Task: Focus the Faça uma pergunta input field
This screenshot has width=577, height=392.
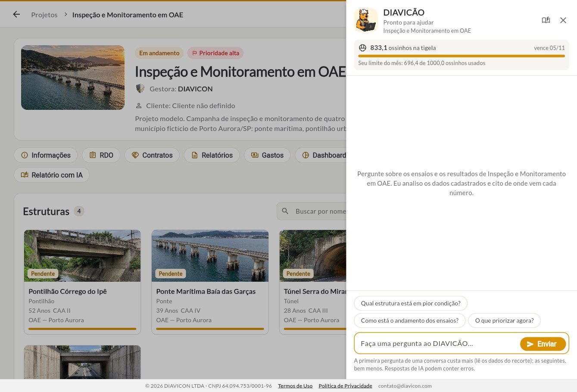Action: (x=437, y=343)
